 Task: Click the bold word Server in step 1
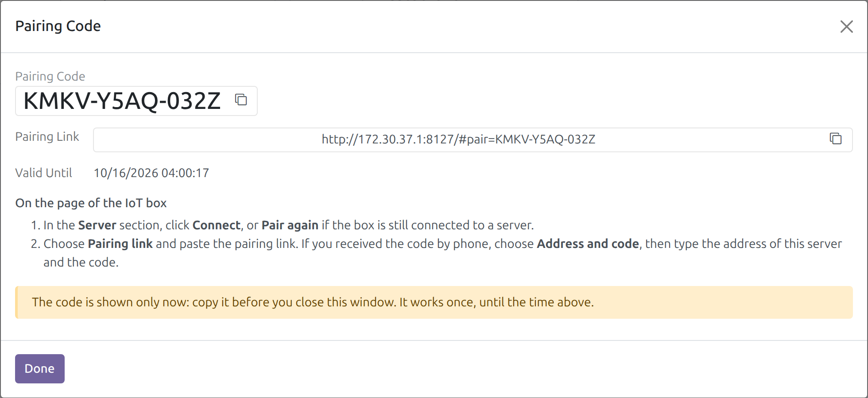[x=97, y=225]
